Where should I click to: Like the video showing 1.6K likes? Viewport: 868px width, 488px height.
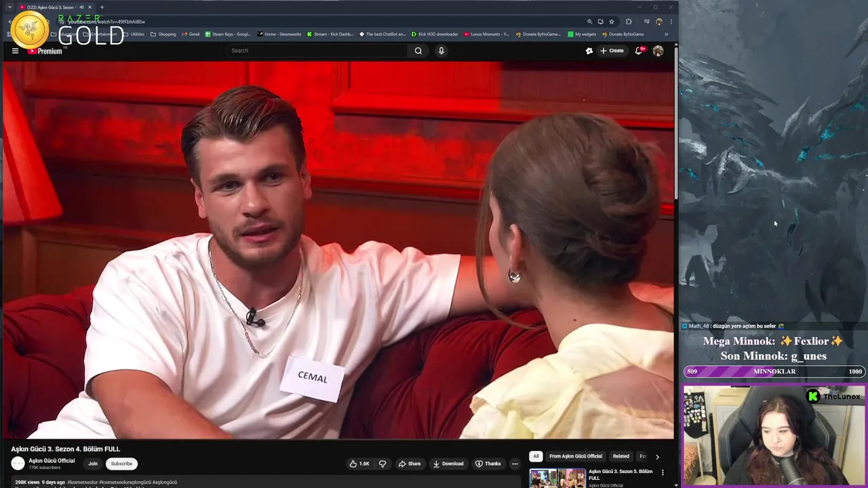pyautogui.click(x=359, y=464)
